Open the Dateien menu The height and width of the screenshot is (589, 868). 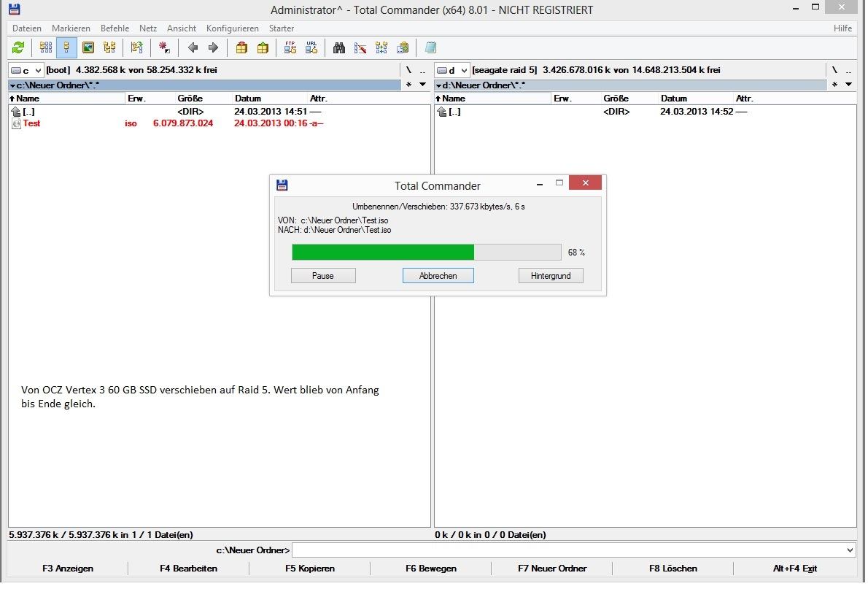point(26,28)
